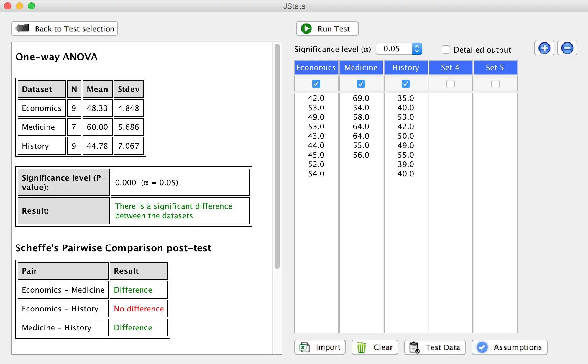The height and width of the screenshot is (364, 588).
Task: Toggle the Economics dataset checkbox
Action: click(x=316, y=83)
